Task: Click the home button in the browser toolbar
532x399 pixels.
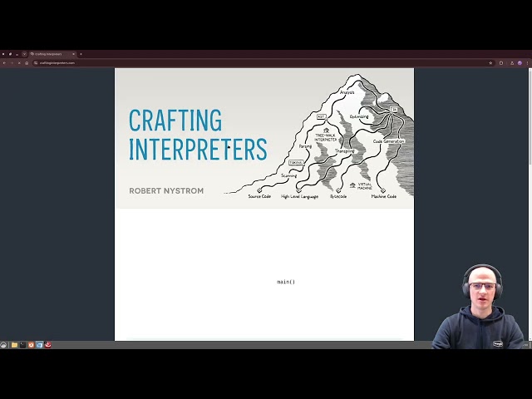Action: 27,63
